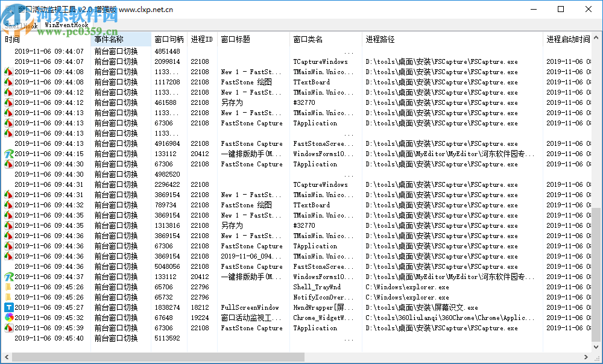Click the icon of the 09:44:36 row with handle 67306

8,246
